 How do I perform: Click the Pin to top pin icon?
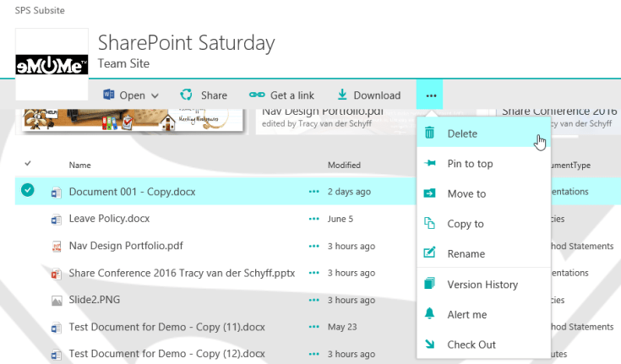click(430, 164)
